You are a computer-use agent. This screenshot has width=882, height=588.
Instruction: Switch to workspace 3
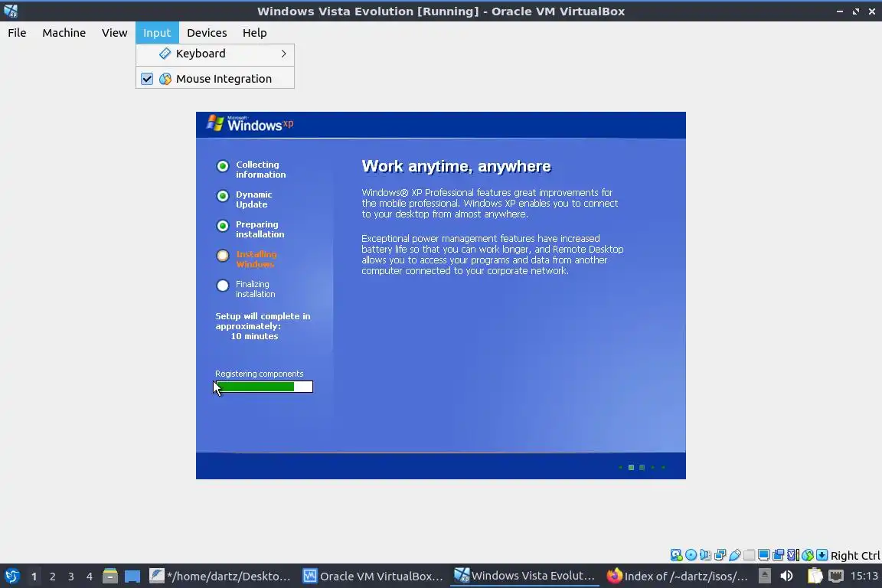coord(71,577)
